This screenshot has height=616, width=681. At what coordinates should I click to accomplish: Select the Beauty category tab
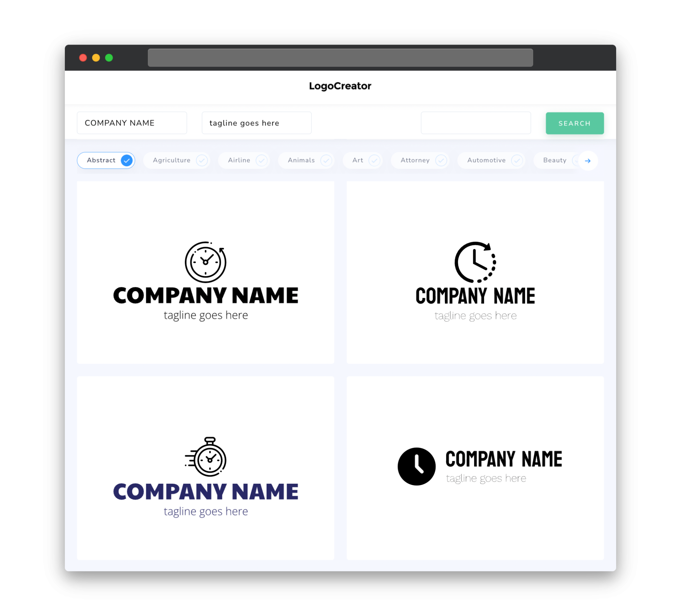pyautogui.click(x=555, y=160)
